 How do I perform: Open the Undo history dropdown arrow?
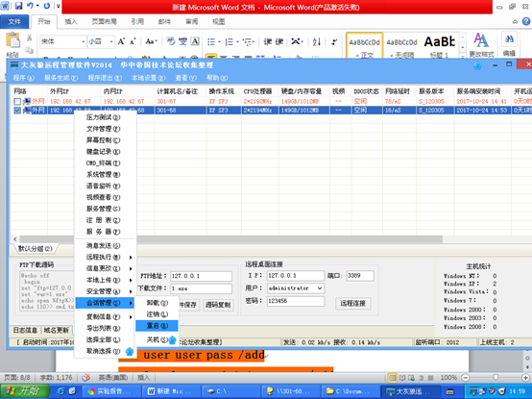click(37, 6)
